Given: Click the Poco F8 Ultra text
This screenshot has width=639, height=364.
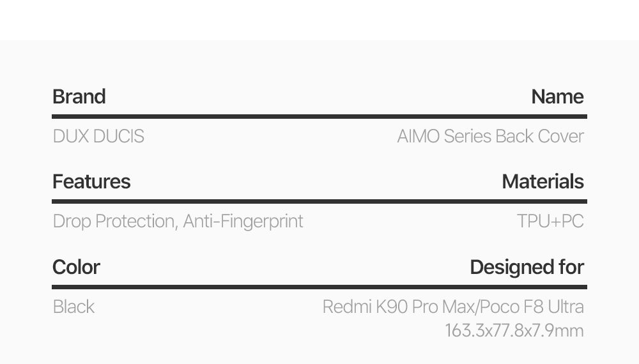Looking at the screenshot, I should [532, 307].
